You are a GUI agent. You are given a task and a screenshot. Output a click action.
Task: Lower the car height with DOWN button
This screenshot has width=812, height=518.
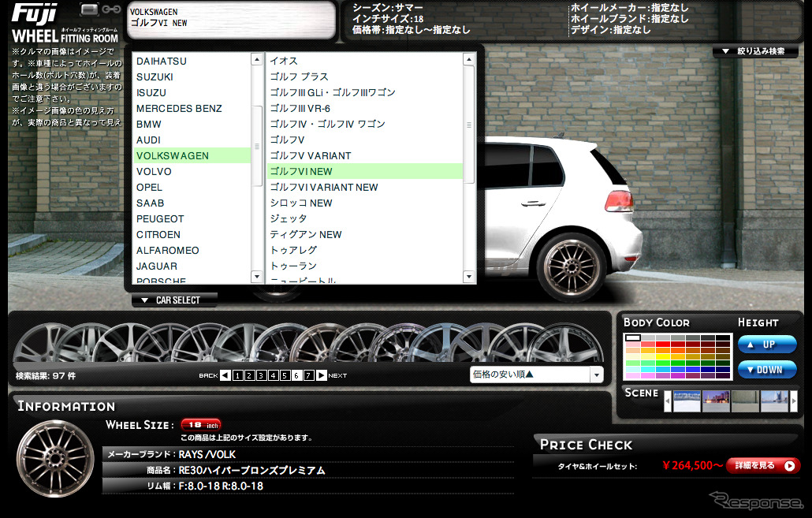(x=767, y=369)
